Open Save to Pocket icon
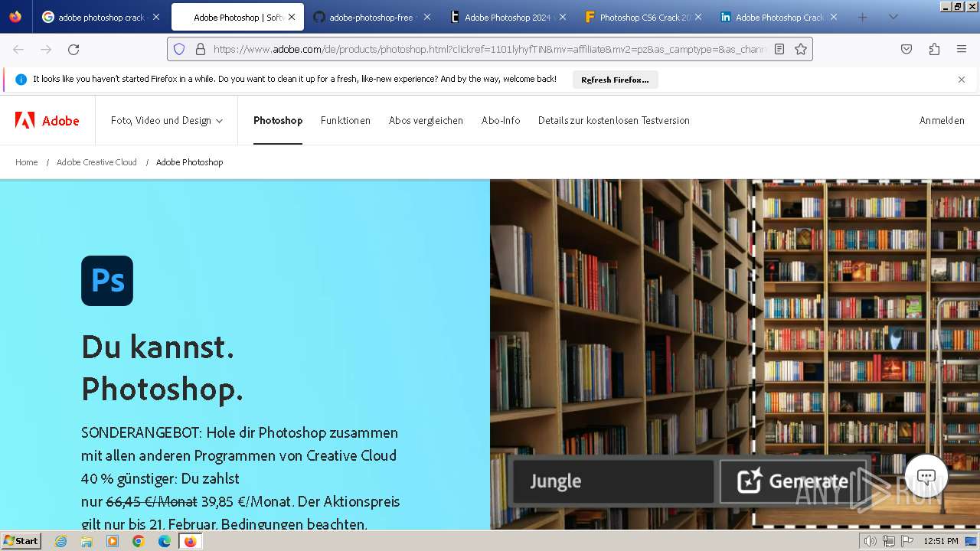 906,49
